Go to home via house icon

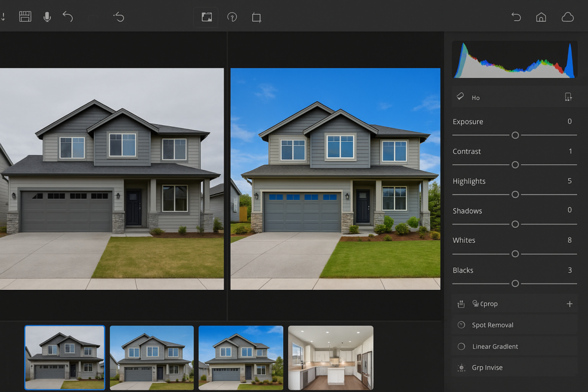[x=541, y=17]
